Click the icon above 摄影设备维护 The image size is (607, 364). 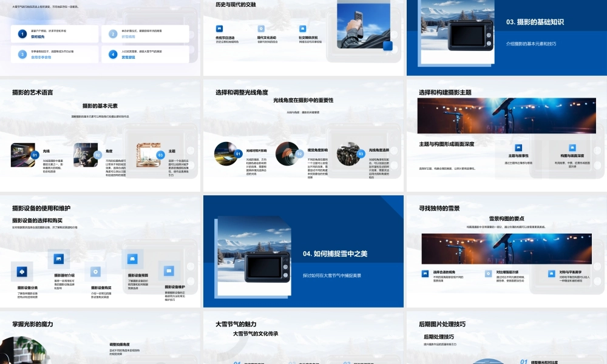169,271
